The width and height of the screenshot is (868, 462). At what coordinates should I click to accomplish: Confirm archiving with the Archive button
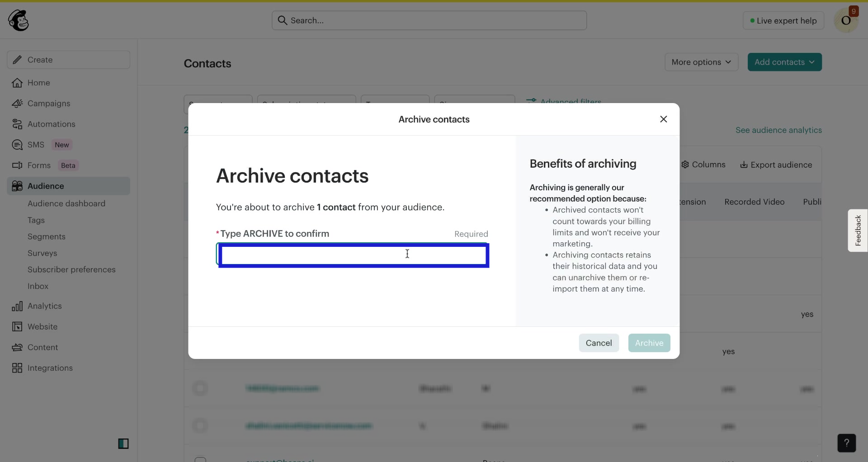tap(649, 343)
